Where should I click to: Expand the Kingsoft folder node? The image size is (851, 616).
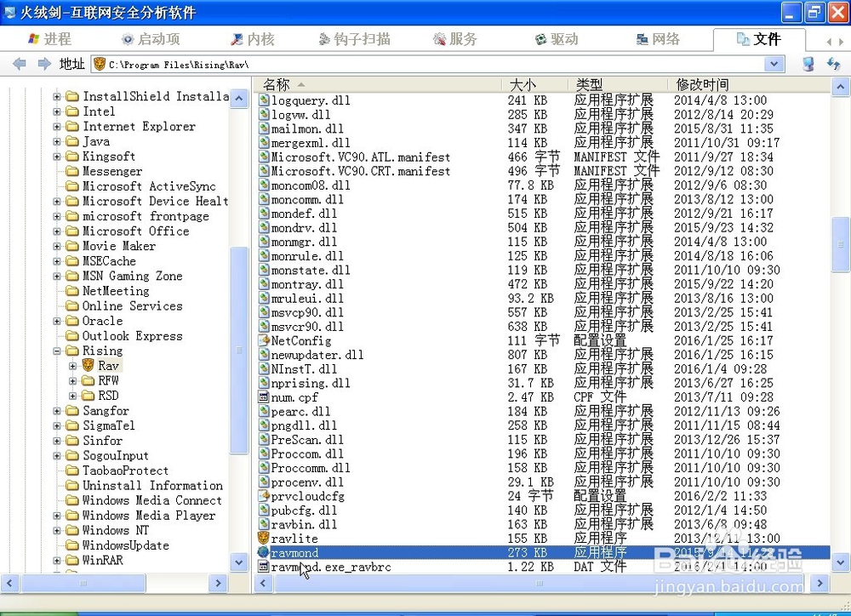57,157
